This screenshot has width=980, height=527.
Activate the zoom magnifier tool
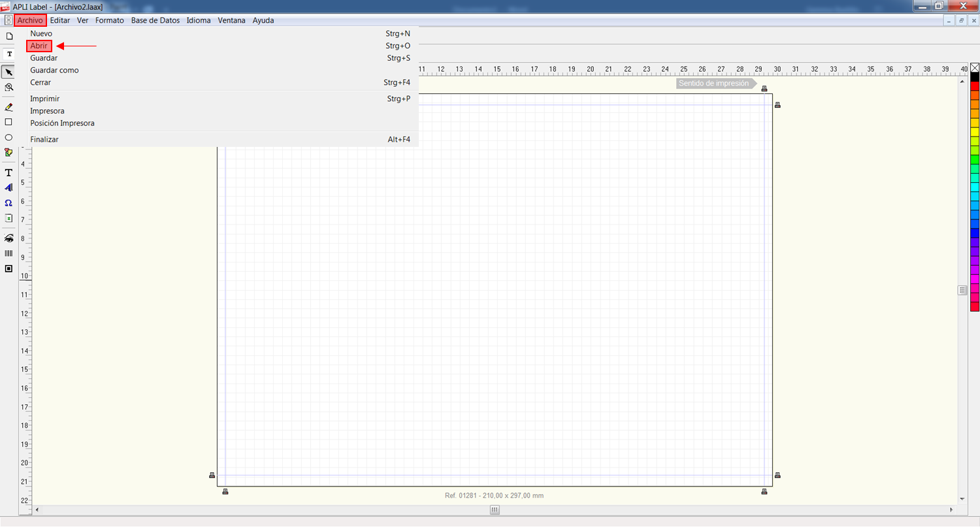tap(9, 87)
